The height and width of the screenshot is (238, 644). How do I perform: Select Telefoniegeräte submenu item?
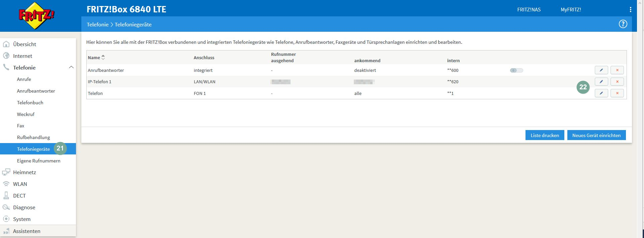[x=38, y=149]
